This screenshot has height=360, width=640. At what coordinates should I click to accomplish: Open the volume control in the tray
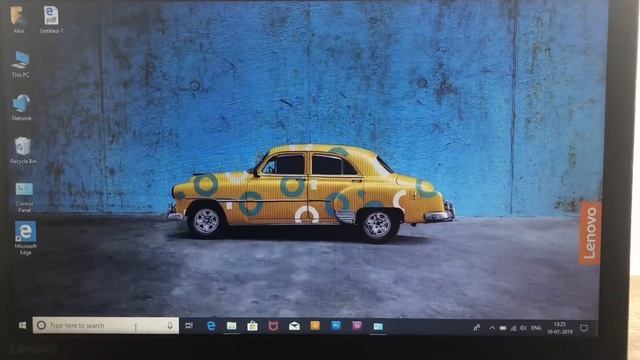(x=523, y=328)
